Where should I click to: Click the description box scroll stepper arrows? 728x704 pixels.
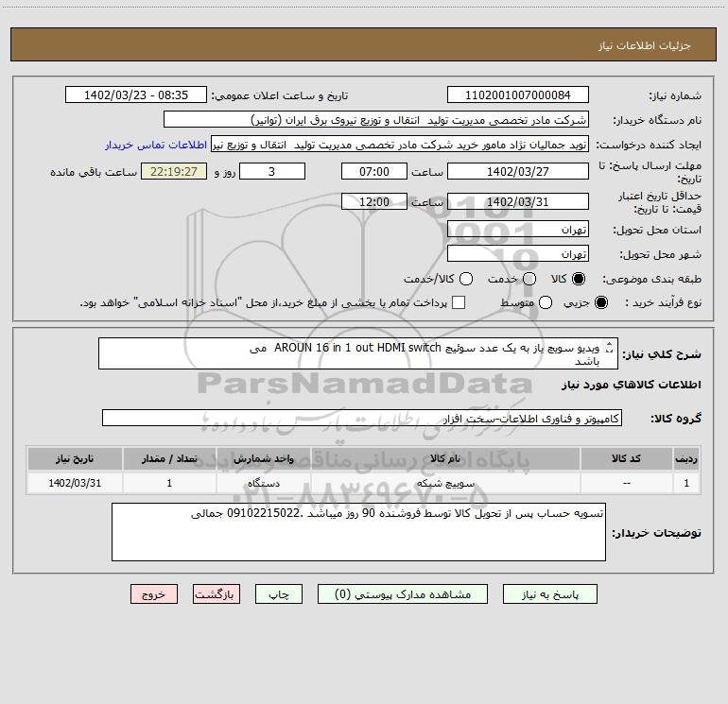[x=610, y=348]
